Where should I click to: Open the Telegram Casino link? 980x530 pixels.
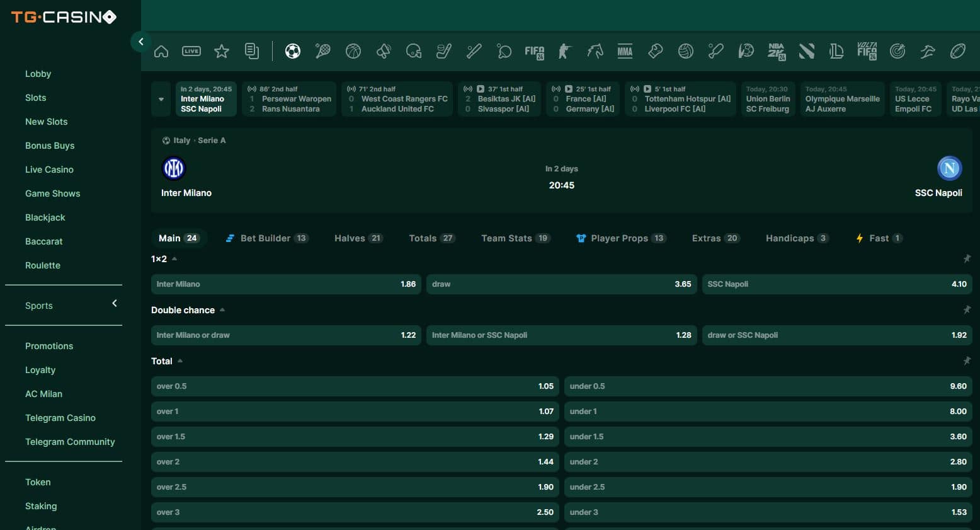(60, 418)
